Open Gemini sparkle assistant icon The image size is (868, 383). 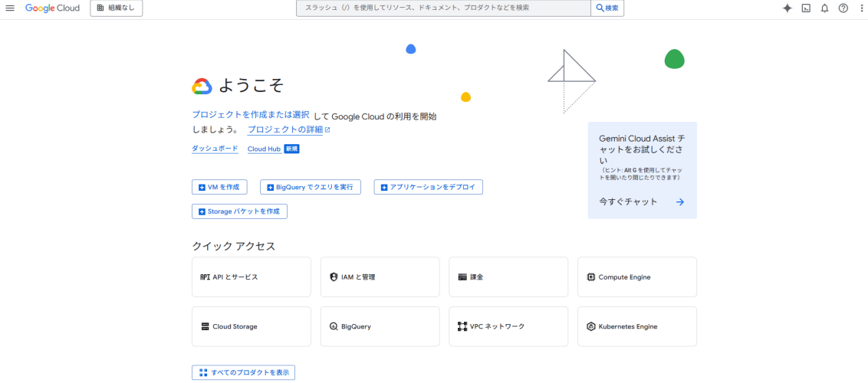[787, 8]
